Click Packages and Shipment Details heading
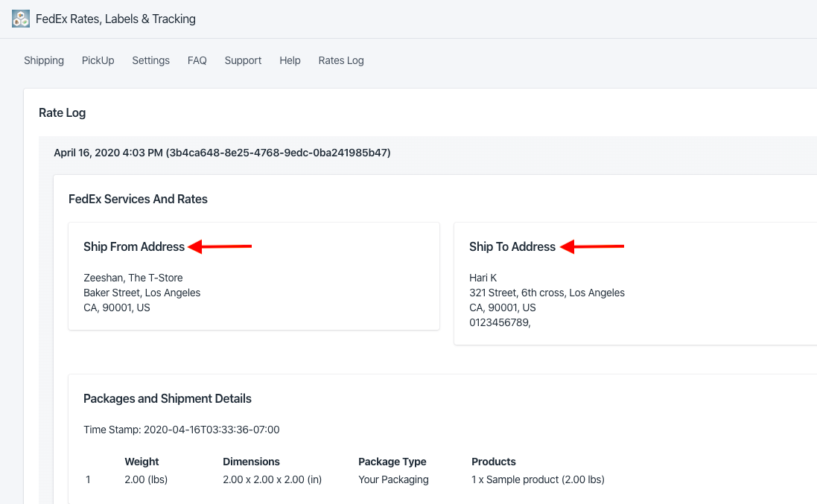This screenshot has width=817, height=504. point(168,398)
